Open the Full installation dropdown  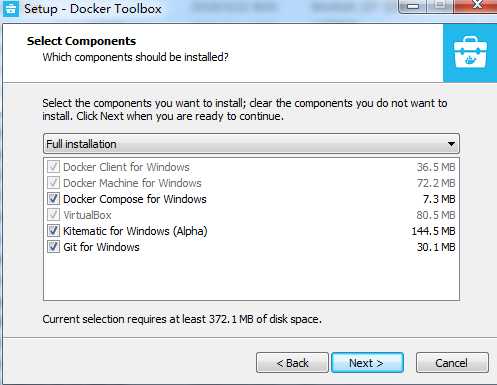click(x=251, y=144)
